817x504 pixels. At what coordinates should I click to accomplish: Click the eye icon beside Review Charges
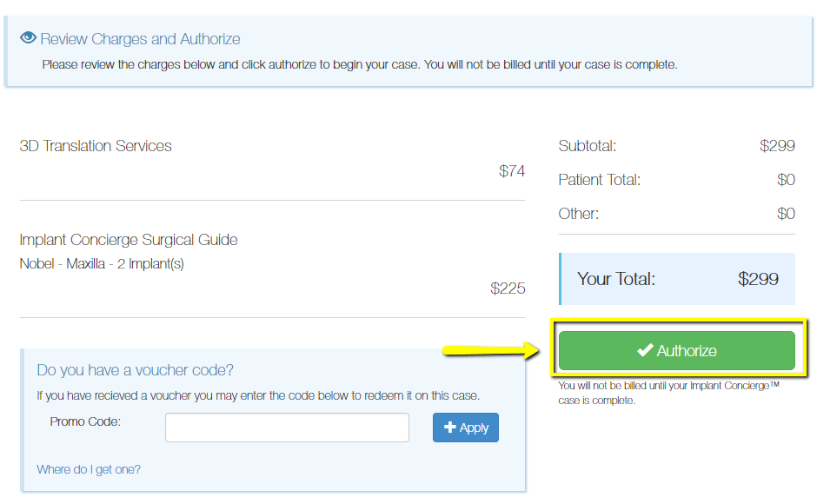click(x=29, y=38)
